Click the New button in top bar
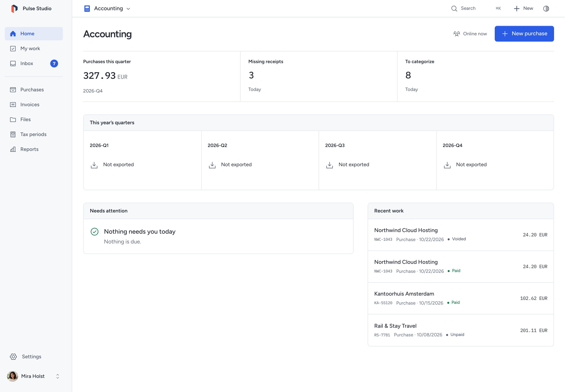 pos(523,9)
